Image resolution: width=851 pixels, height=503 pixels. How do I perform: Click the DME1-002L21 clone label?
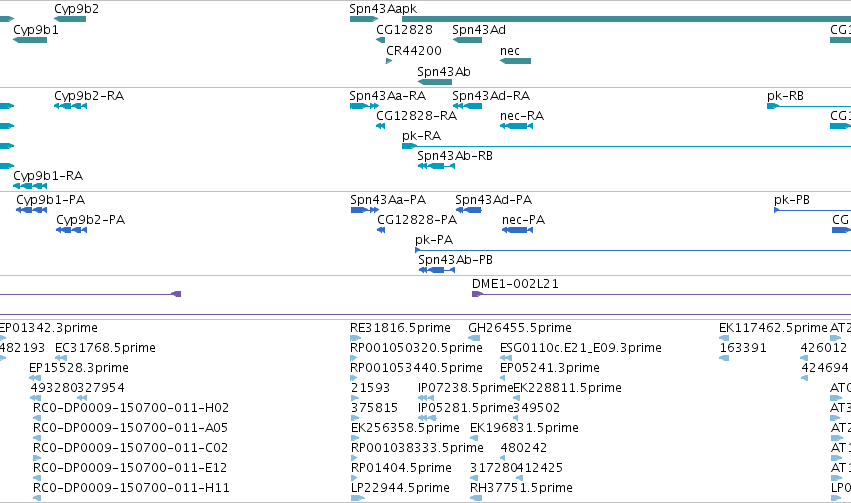(x=515, y=284)
